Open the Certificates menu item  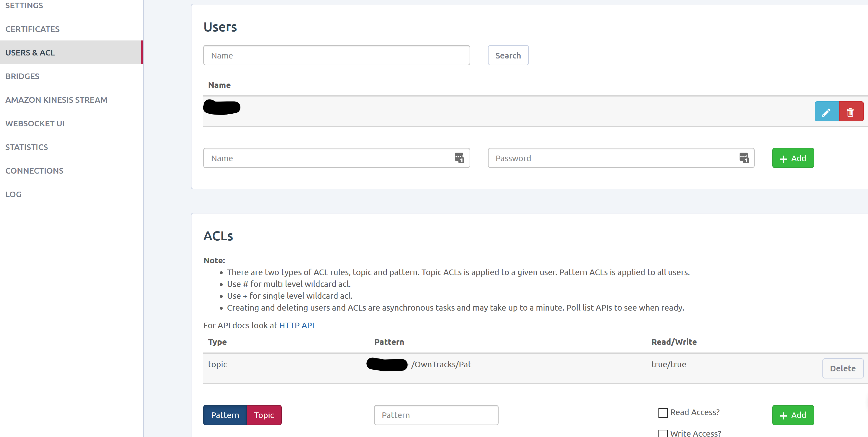coord(32,29)
